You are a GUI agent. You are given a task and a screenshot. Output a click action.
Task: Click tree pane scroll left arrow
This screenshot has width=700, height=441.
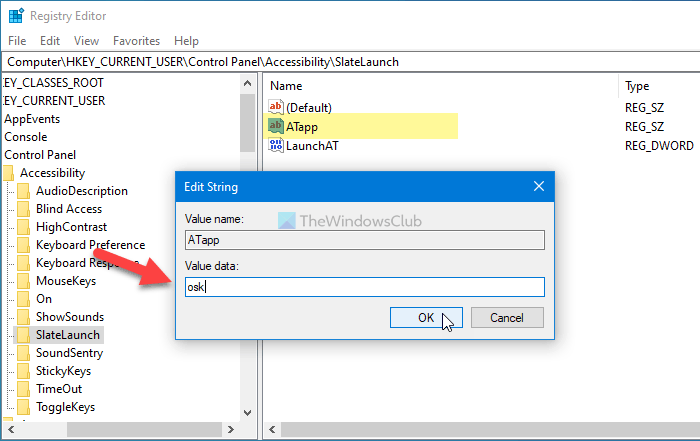(x=11, y=429)
